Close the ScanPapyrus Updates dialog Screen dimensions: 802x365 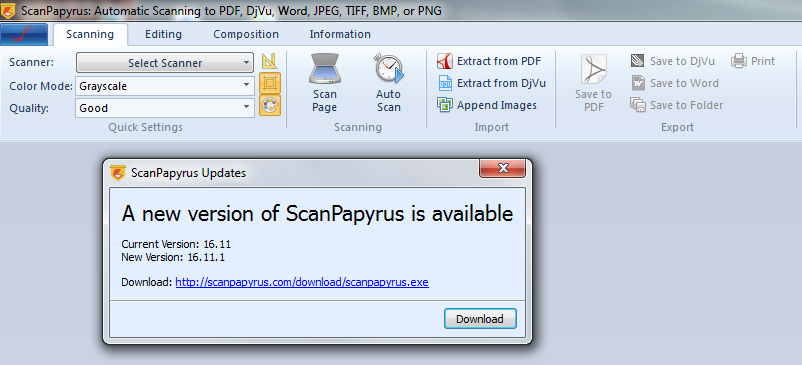click(x=502, y=168)
